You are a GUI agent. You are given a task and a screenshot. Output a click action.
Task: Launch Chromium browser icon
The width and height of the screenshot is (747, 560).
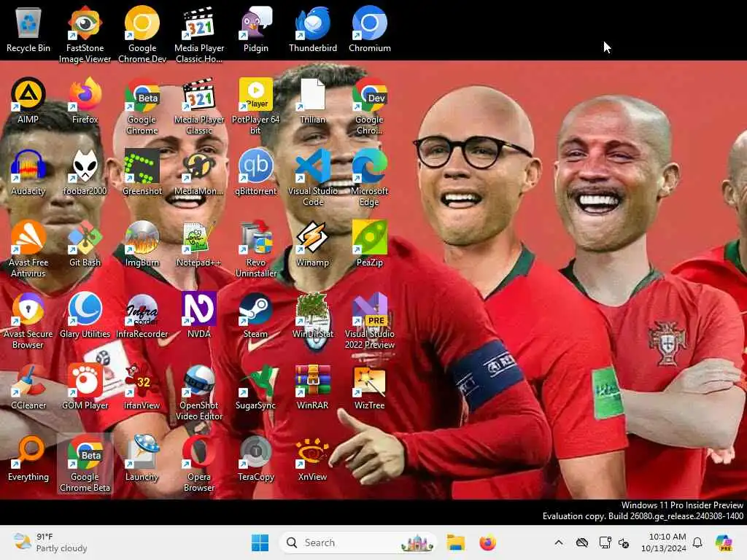click(x=370, y=29)
